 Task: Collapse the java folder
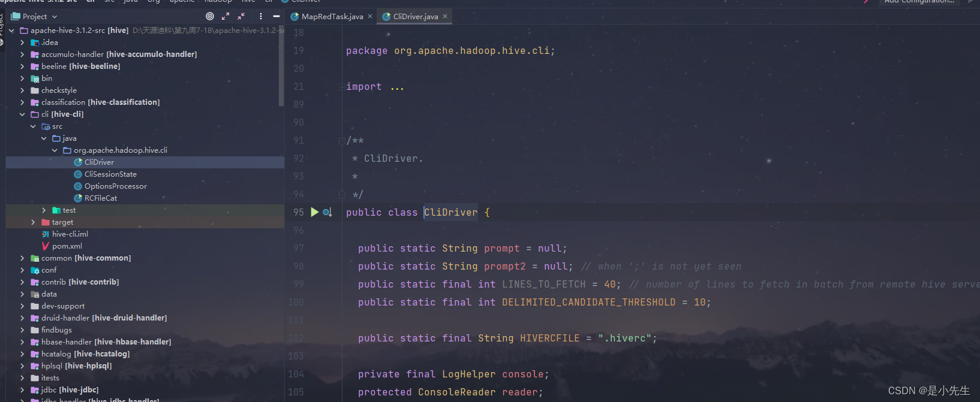[x=44, y=138]
